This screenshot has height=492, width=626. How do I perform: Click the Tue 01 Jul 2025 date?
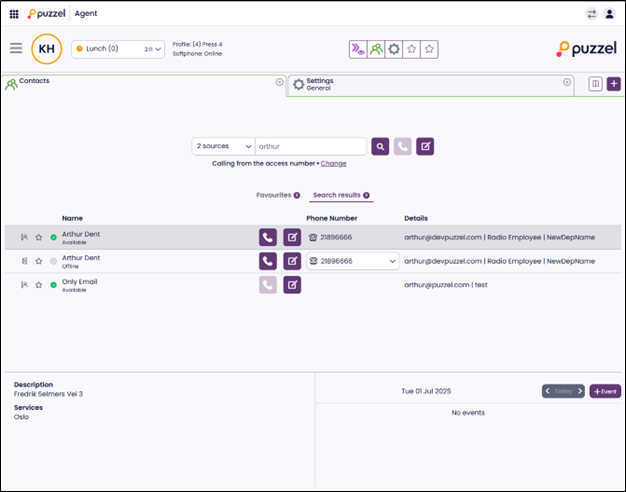426,391
